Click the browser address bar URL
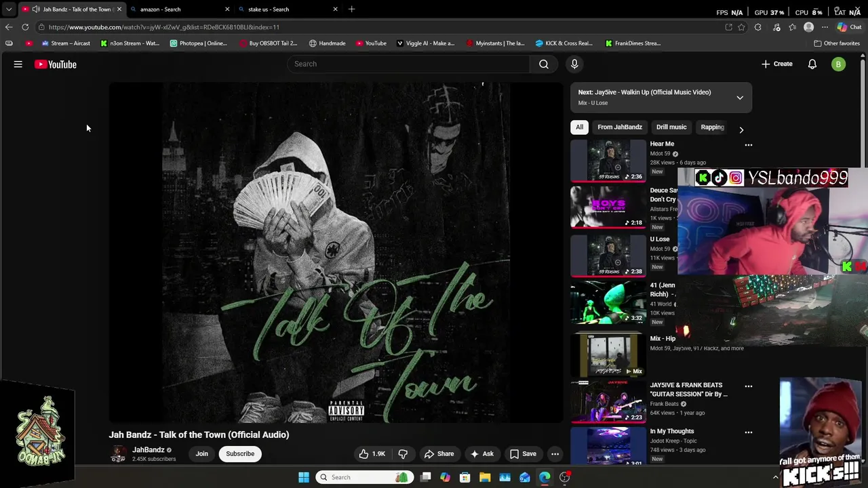 tap(164, 27)
